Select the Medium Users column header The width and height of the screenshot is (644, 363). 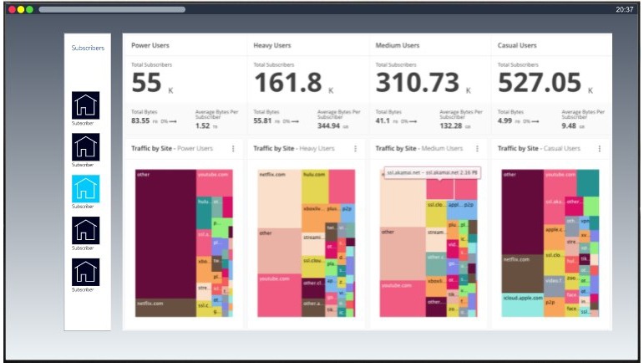tap(397, 45)
